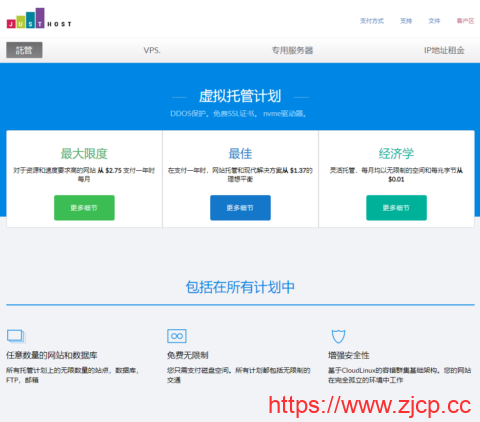Select the 专用服务器 menu item
The width and height of the screenshot is (480, 422).
(x=292, y=50)
